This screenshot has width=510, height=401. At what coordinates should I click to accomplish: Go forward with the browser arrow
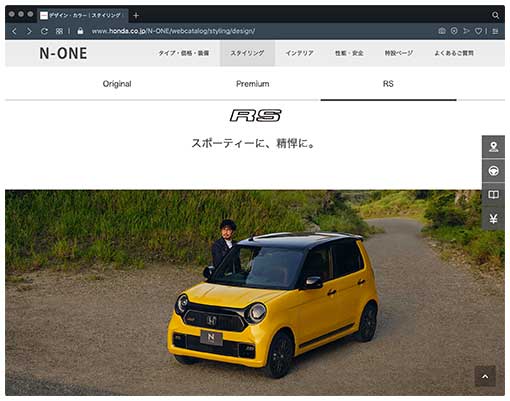(29, 31)
